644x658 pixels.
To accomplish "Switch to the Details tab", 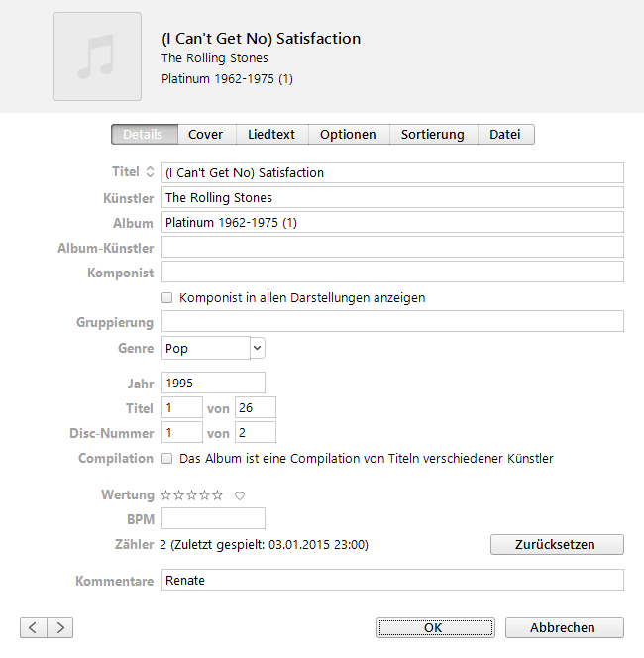I will coord(145,135).
